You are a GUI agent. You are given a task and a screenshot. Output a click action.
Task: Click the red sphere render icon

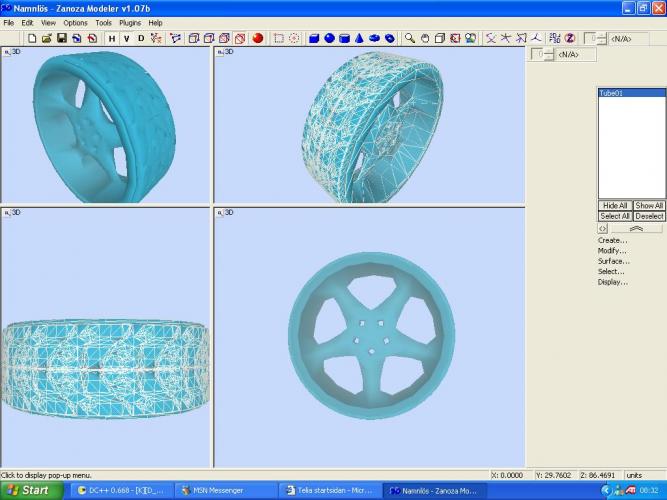(x=257, y=38)
